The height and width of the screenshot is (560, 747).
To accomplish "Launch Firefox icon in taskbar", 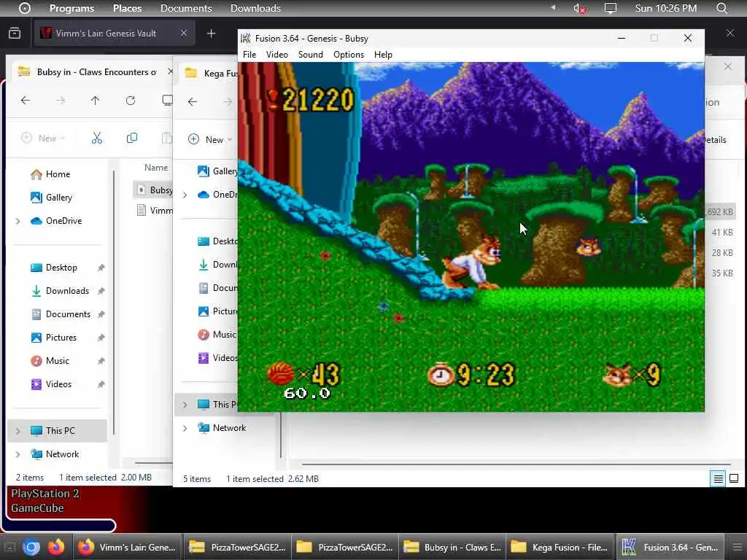I will click(55, 547).
